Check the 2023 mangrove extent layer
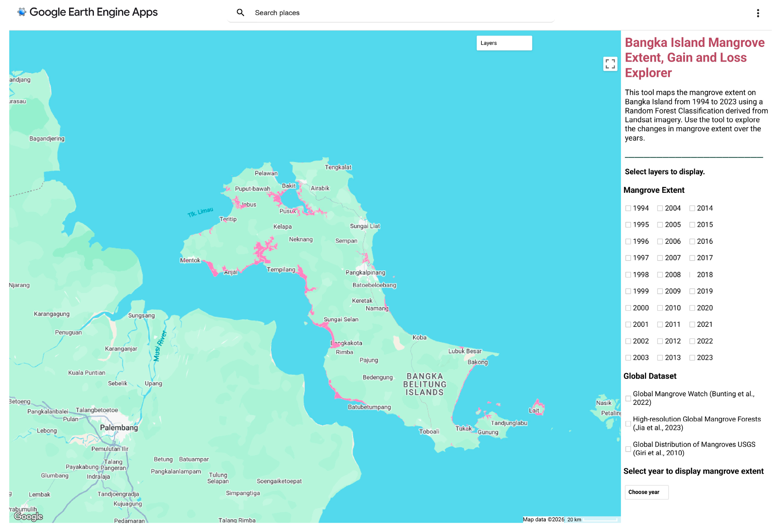 692,358
